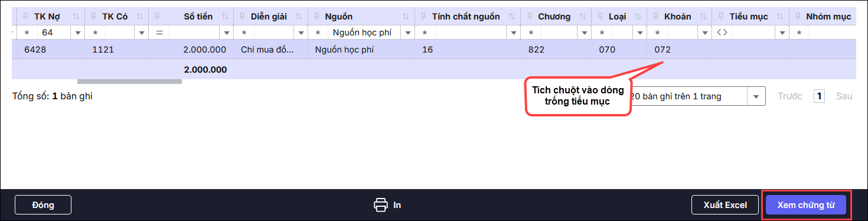This screenshot has height=221, width=868.
Task: Open the Số tiền filter dropdown arrow
Action: [x=227, y=32]
